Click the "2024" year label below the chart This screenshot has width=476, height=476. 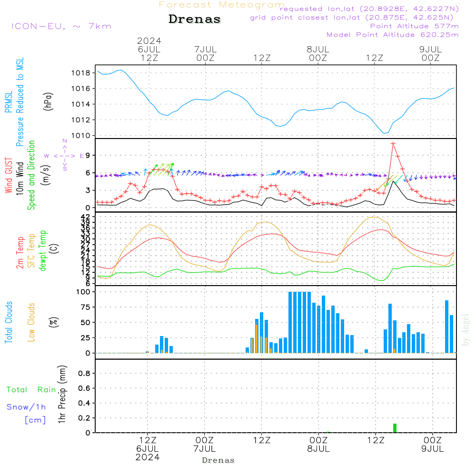point(148,457)
